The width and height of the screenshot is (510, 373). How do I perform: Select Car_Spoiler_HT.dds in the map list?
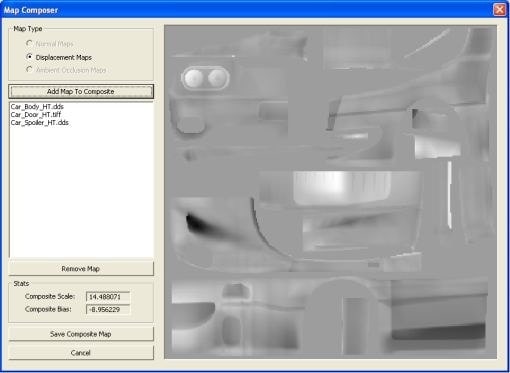40,123
